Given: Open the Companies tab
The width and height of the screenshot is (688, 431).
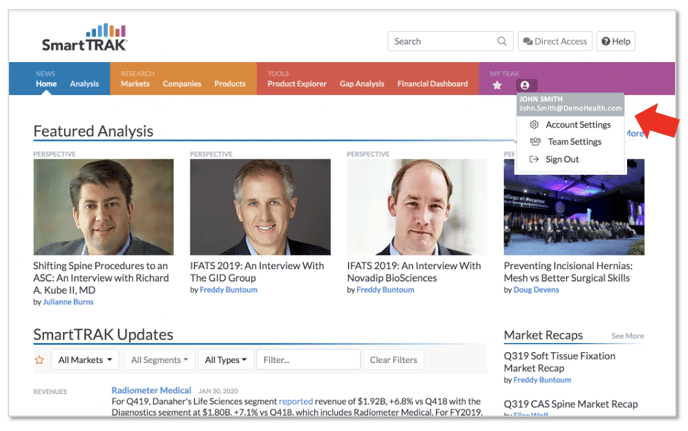Looking at the screenshot, I should [x=182, y=84].
